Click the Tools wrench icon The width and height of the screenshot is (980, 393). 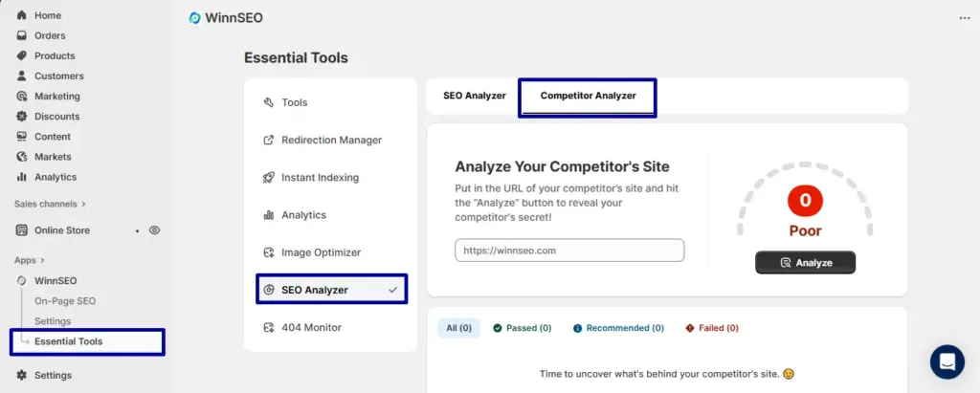click(269, 102)
